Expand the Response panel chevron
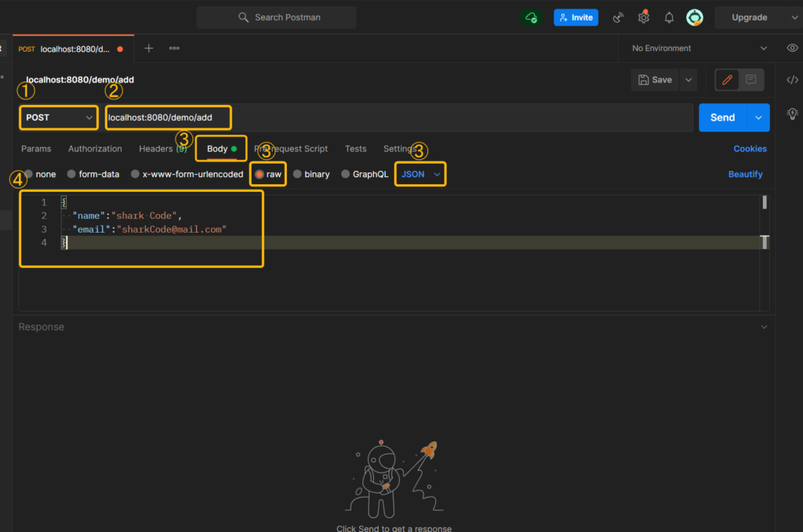 (x=764, y=327)
